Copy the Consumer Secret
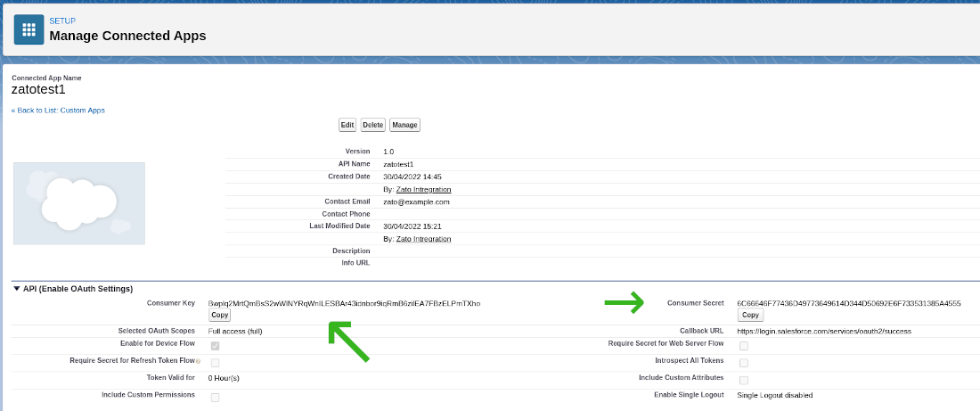This screenshot has height=411, width=980. click(x=751, y=316)
